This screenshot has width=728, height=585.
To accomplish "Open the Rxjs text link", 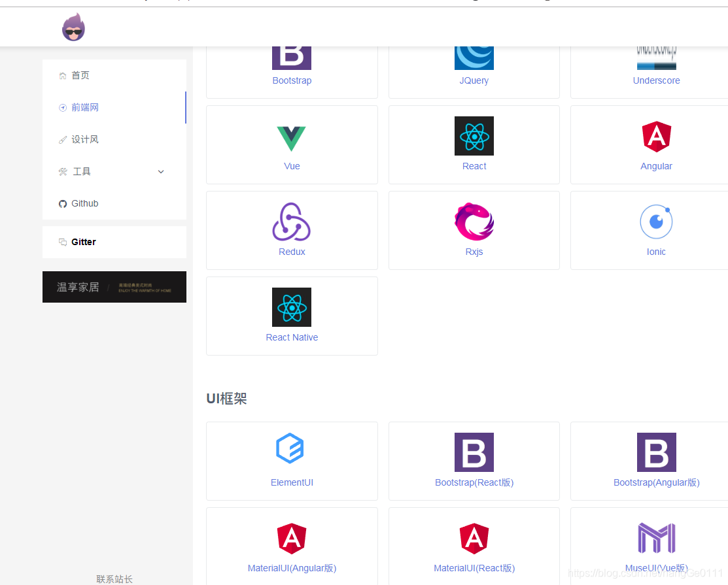I will (474, 252).
